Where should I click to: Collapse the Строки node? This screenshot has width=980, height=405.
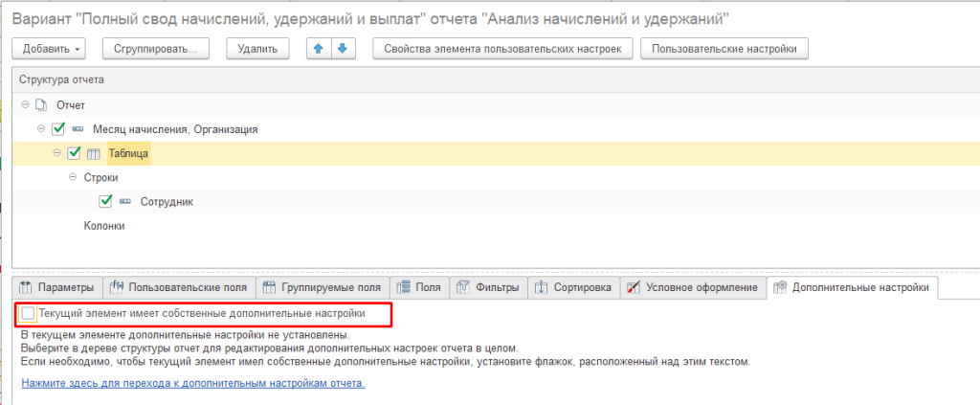click(74, 178)
